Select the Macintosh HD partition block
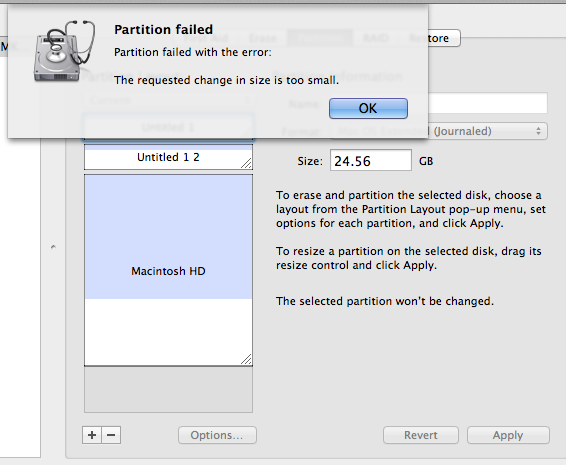The width and height of the screenshot is (566, 465). pyautogui.click(x=168, y=270)
